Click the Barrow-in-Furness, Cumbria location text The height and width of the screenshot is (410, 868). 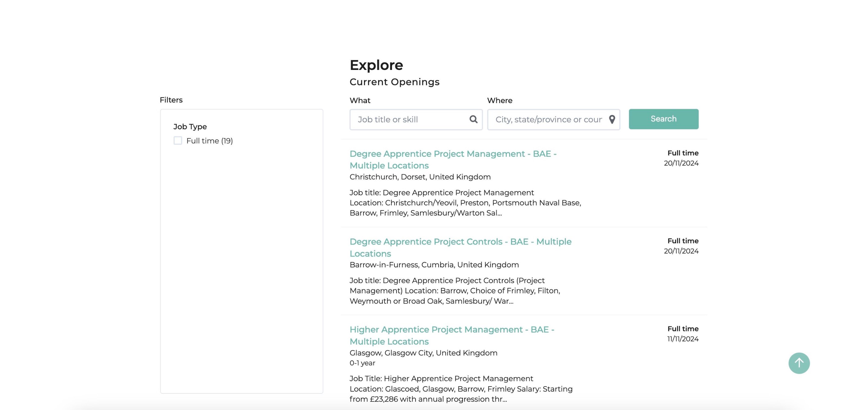[x=434, y=265]
